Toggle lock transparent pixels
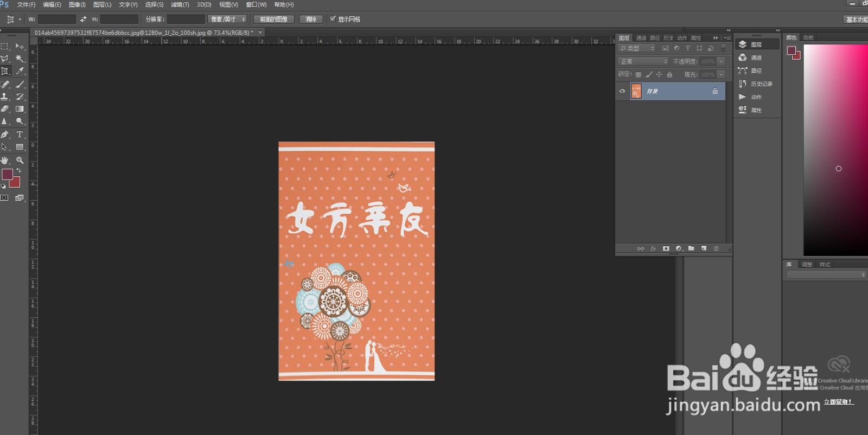This screenshot has width=868, height=435. (639, 74)
